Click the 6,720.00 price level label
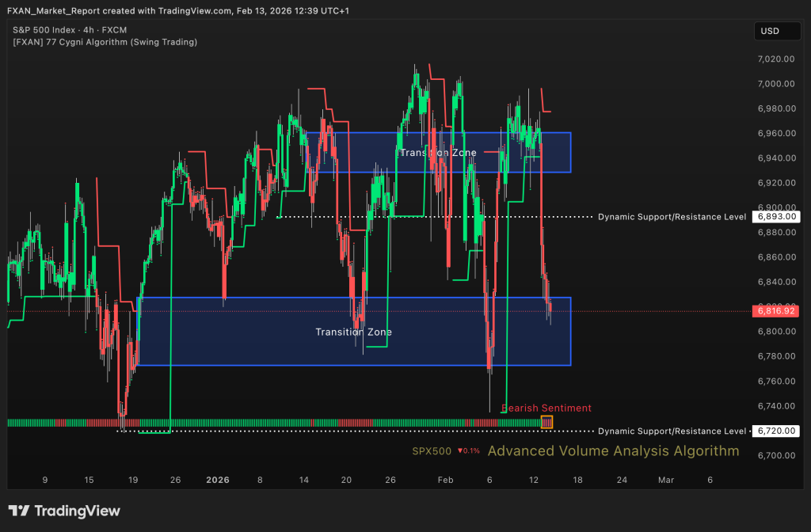The image size is (811, 532). [x=776, y=431]
